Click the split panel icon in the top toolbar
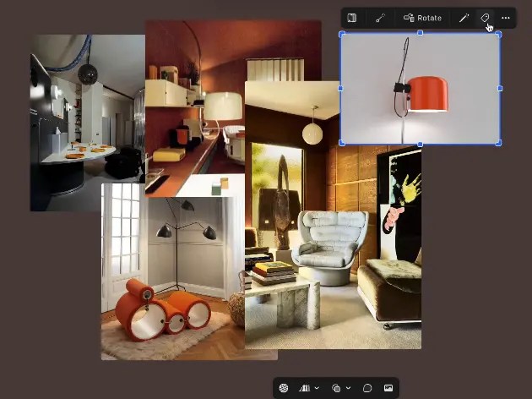532x399 pixels. pyautogui.click(x=352, y=18)
